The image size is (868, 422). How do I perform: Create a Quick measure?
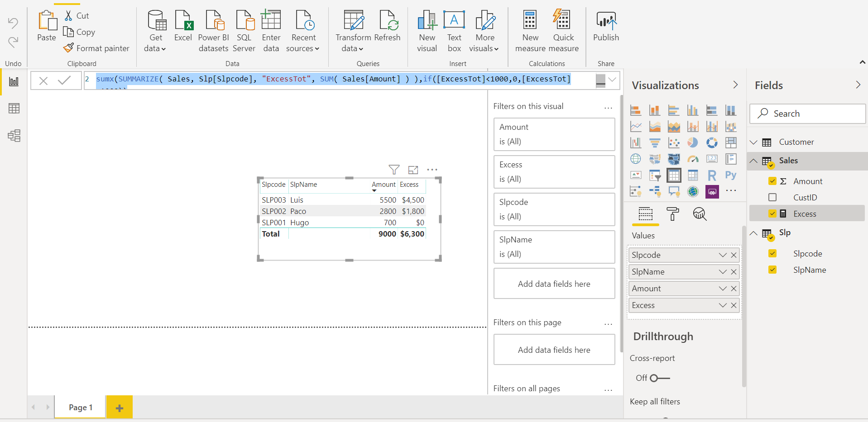click(x=563, y=31)
